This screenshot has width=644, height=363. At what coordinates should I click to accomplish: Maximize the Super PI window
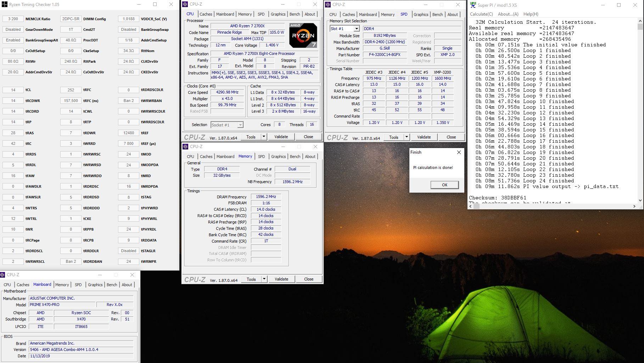pyautogui.click(x=619, y=5)
